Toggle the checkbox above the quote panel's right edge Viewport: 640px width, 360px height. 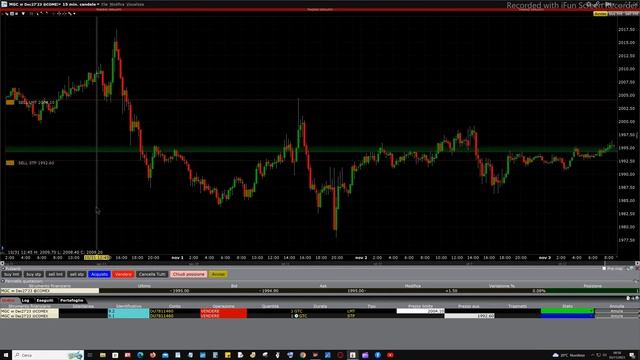click(604, 269)
